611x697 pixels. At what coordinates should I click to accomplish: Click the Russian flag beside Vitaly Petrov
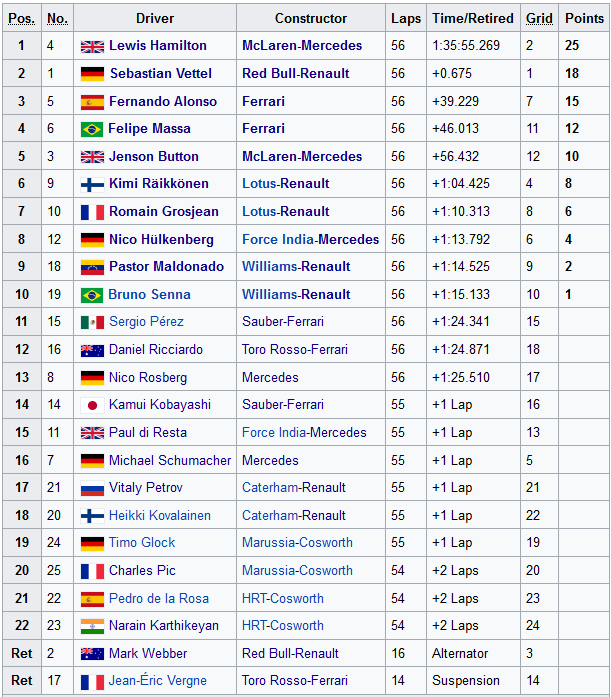click(92, 488)
